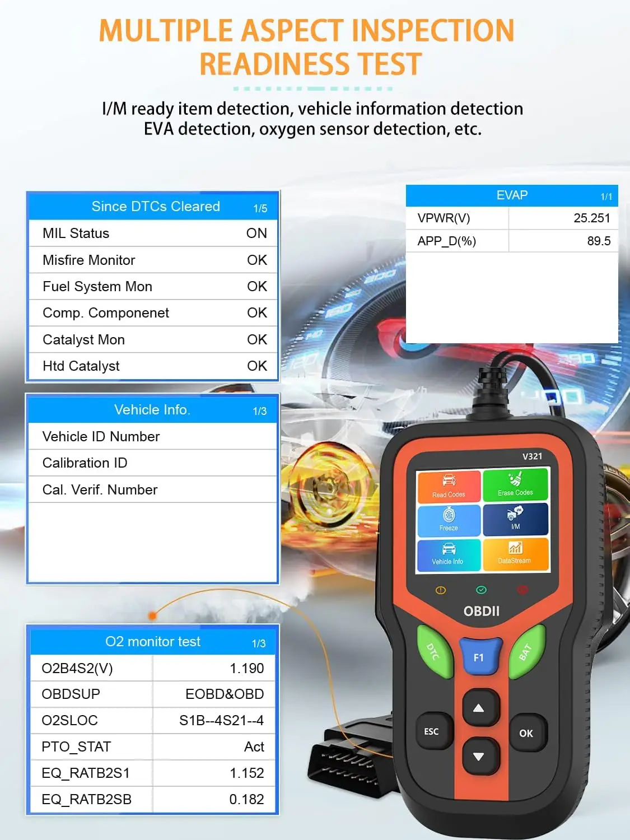The width and height of the screenshot is (630, 840).
Task: Select the Fuel System Mon row
Action: pyautogui.click(x=153, y=286)
